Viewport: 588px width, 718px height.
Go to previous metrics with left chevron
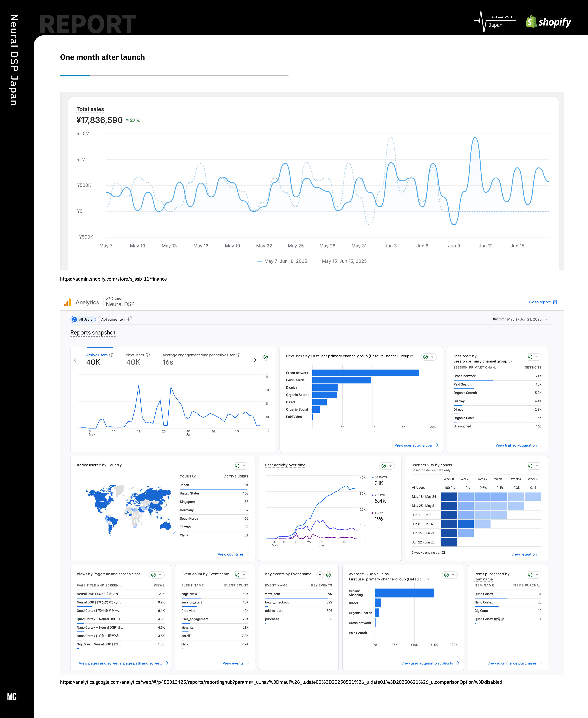(x=75, y=360)
